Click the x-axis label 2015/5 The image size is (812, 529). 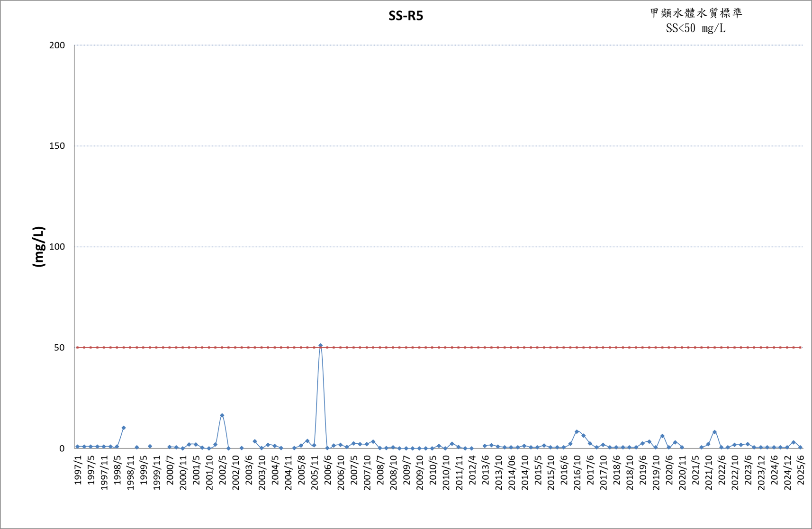coord(538,470)
